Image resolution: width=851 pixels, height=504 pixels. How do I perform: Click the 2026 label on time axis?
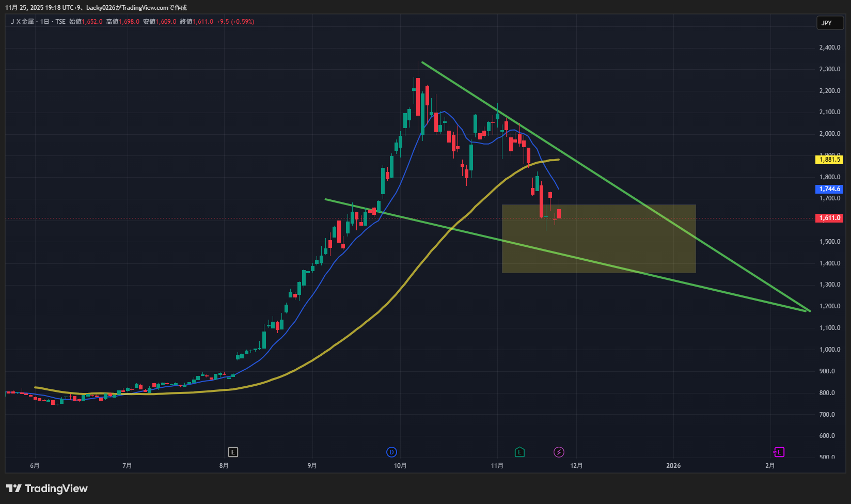(x=673, y=466)
